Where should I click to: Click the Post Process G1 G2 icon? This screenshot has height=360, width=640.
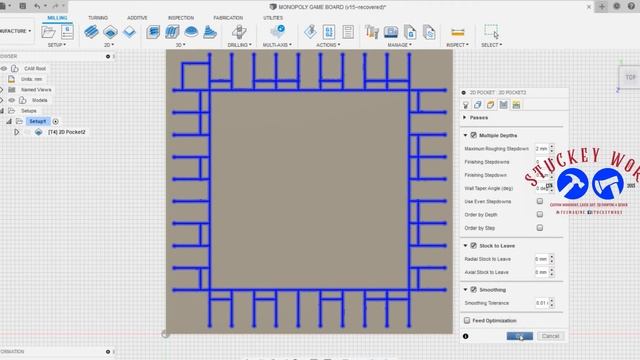coord(329,31)
